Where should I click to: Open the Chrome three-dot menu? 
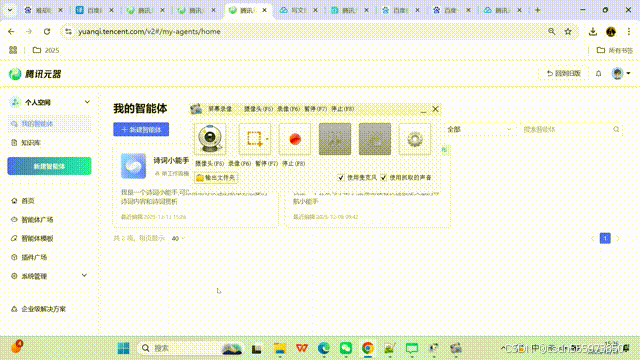click(x=629, y=31)
